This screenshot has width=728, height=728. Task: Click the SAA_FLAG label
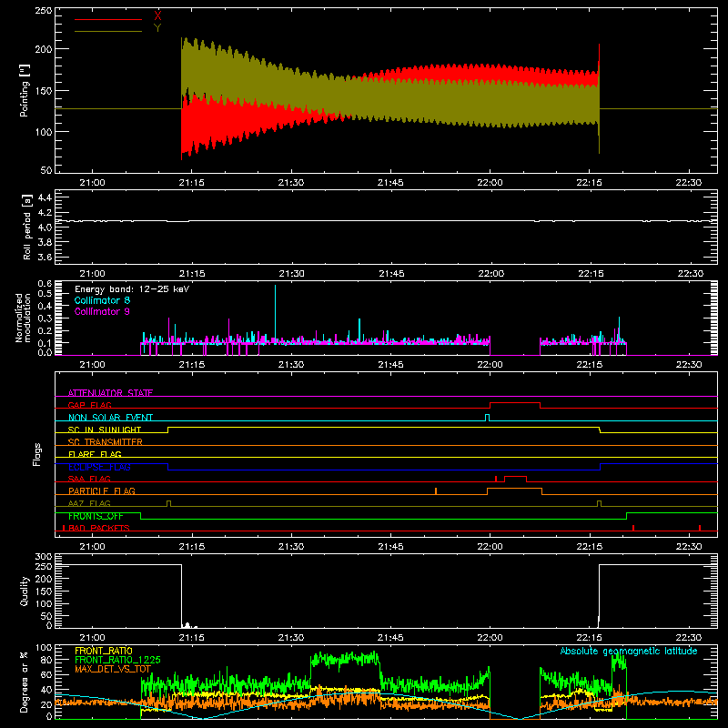[x=89, y=479]
